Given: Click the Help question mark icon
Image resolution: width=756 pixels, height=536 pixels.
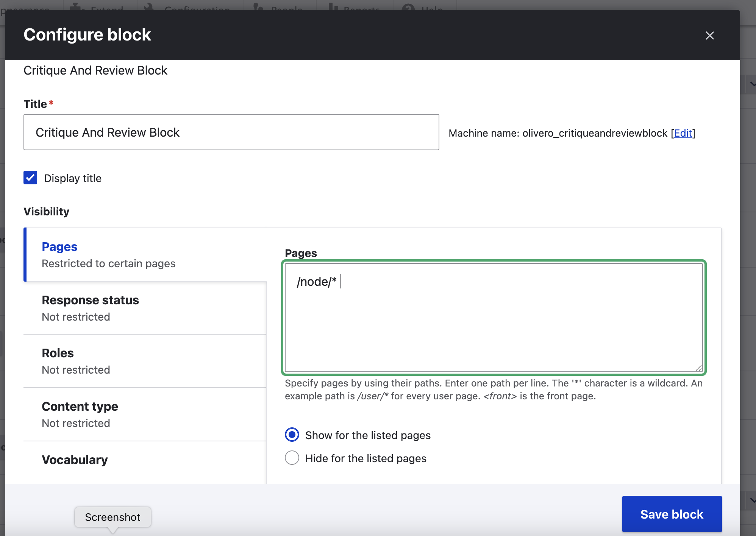Looking at the screenshot, I should pyautogui.click(x=408, y=7).
